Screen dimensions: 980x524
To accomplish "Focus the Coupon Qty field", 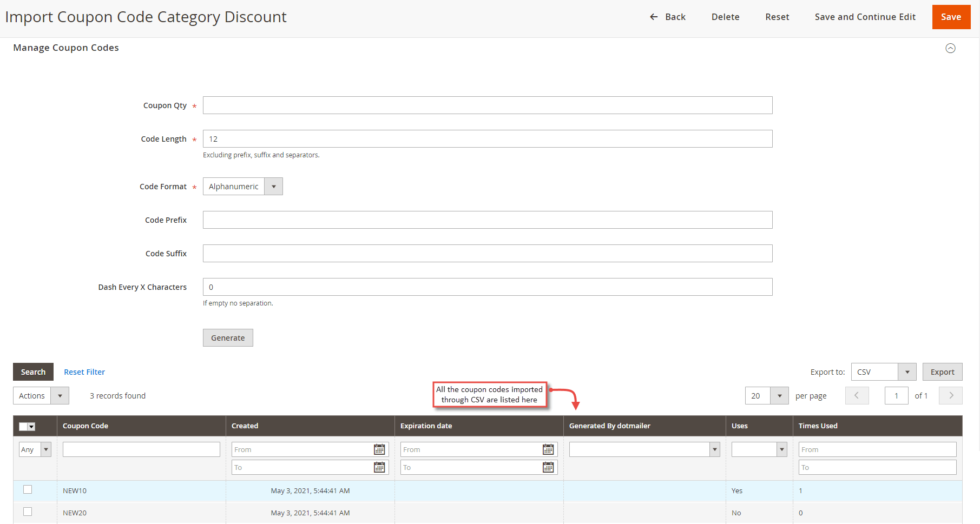I will [488, 105].
